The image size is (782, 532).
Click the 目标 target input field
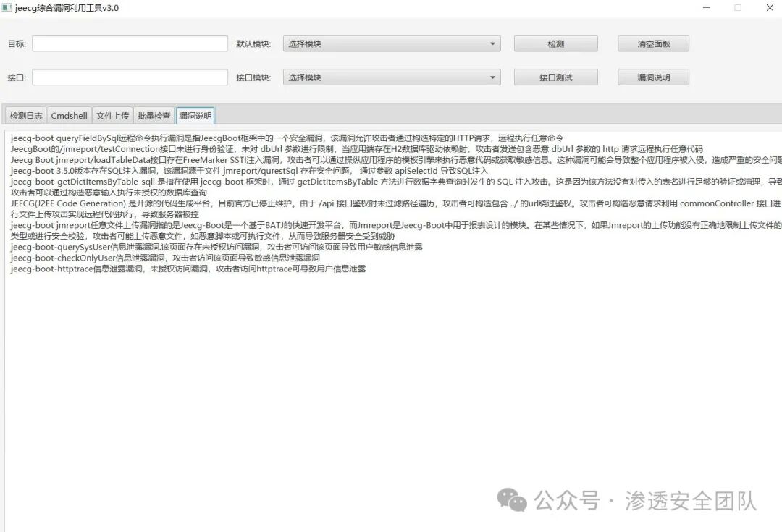click(x=130, y=43)
